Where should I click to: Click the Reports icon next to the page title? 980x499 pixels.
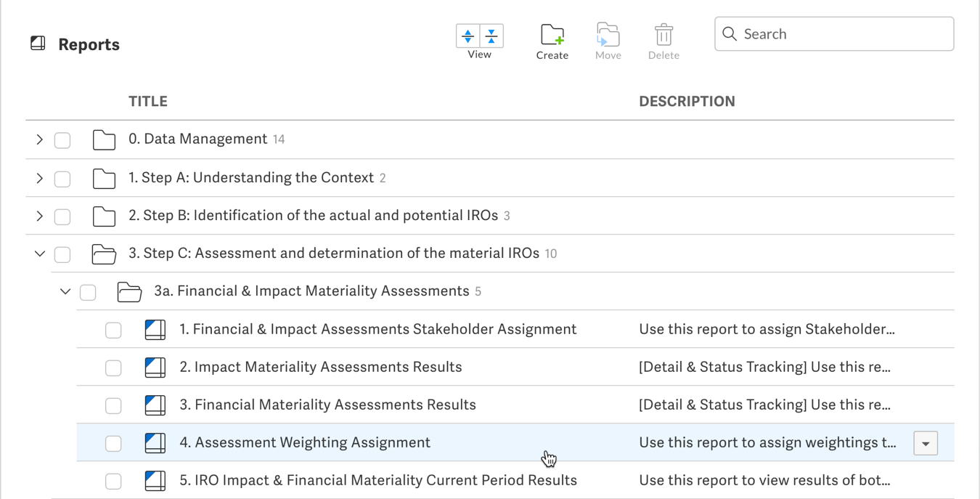click(x=37, y=44)
